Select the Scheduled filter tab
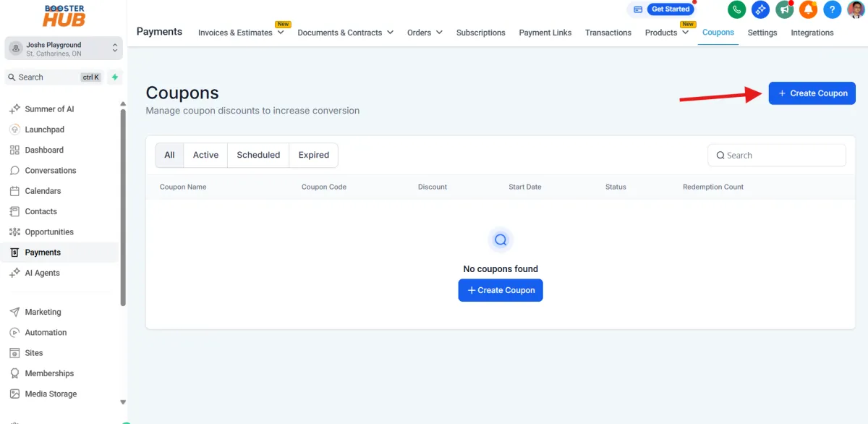Screen dimensions: 868x424 [x=258, y=155]
